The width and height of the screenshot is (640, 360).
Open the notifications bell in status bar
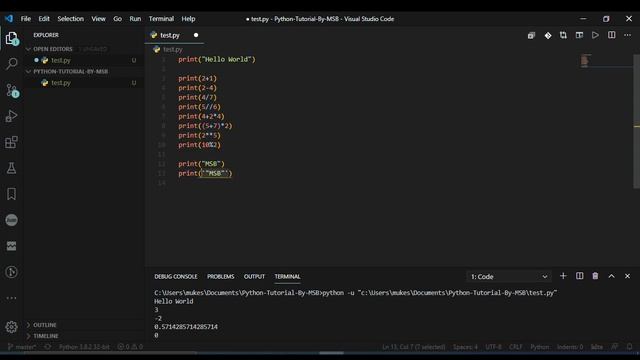click(629, 347)
